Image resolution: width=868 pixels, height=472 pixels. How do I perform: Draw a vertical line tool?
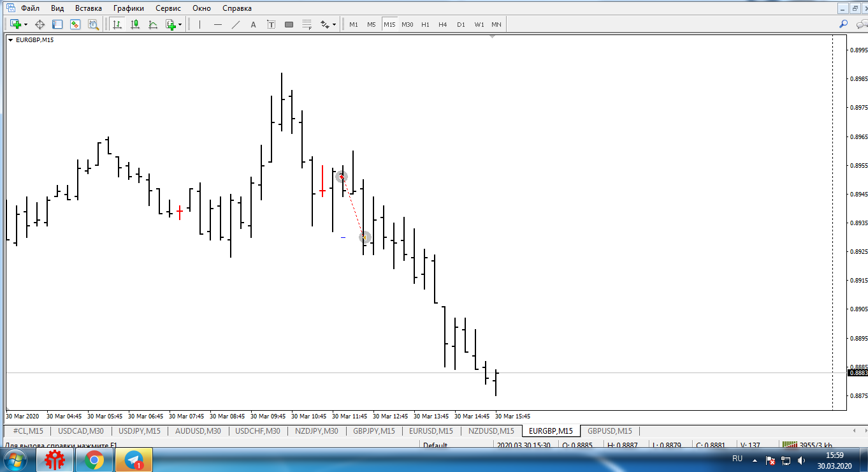point(200,24)
